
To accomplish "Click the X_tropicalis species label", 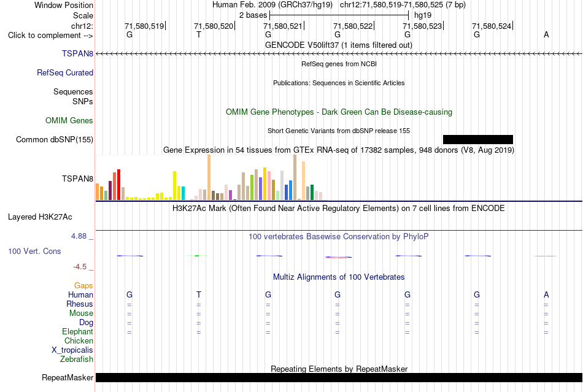I will coord(72,350).
